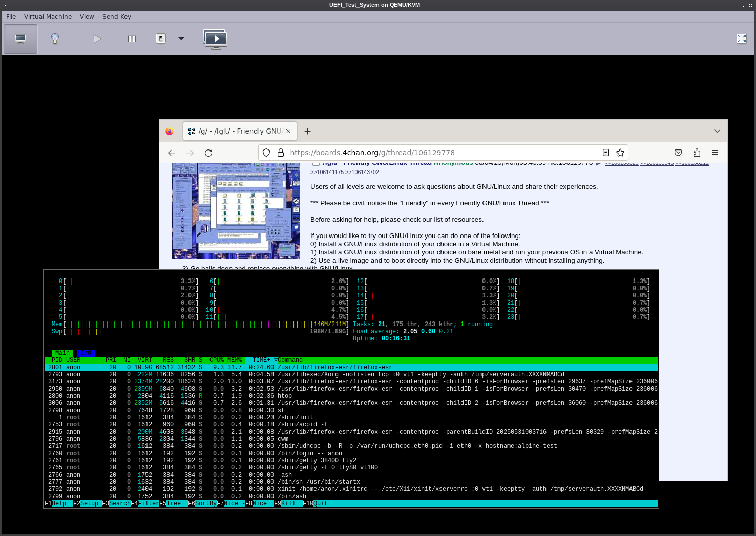Select the highlighted firefox-esr process row PID 2801
756x536 pixels.
point(351,367)
